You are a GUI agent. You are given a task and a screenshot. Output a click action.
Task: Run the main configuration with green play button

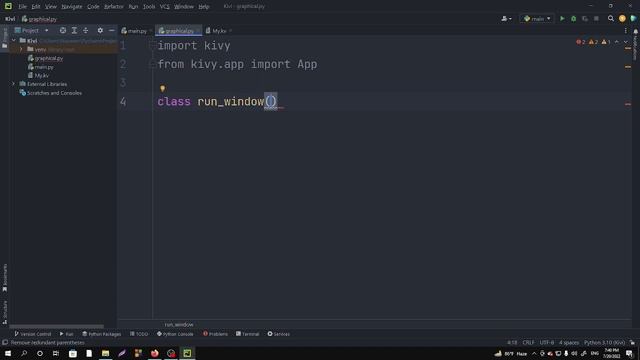[562, 19]
